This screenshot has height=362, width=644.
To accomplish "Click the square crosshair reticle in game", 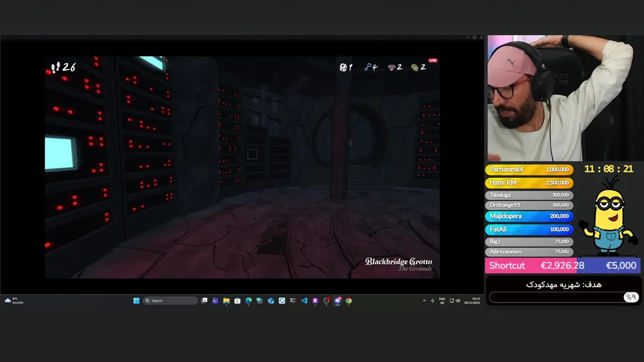I will pos(253,154).
